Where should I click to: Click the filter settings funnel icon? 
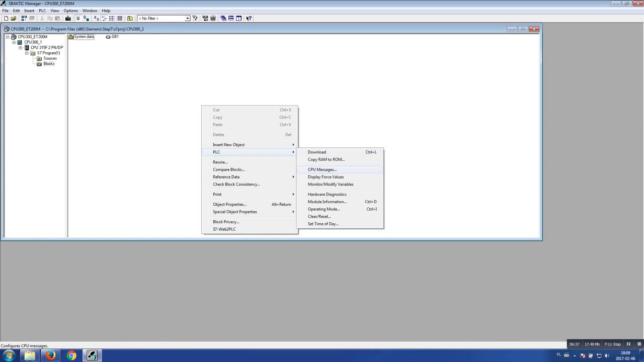point(195,18)
